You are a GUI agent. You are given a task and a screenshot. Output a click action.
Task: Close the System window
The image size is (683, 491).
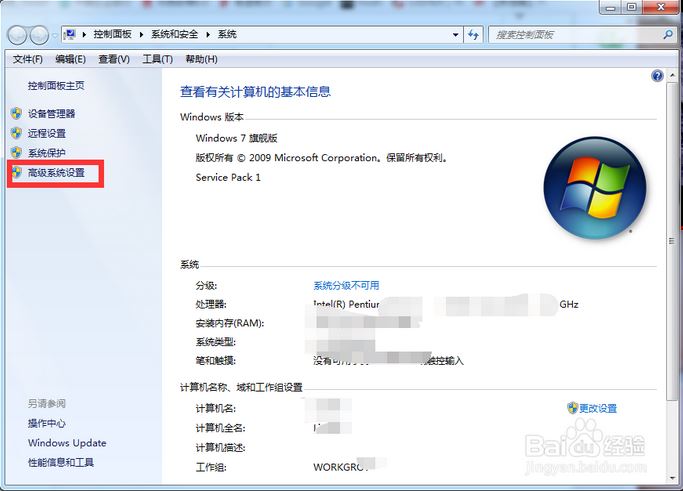click(660, 7)
